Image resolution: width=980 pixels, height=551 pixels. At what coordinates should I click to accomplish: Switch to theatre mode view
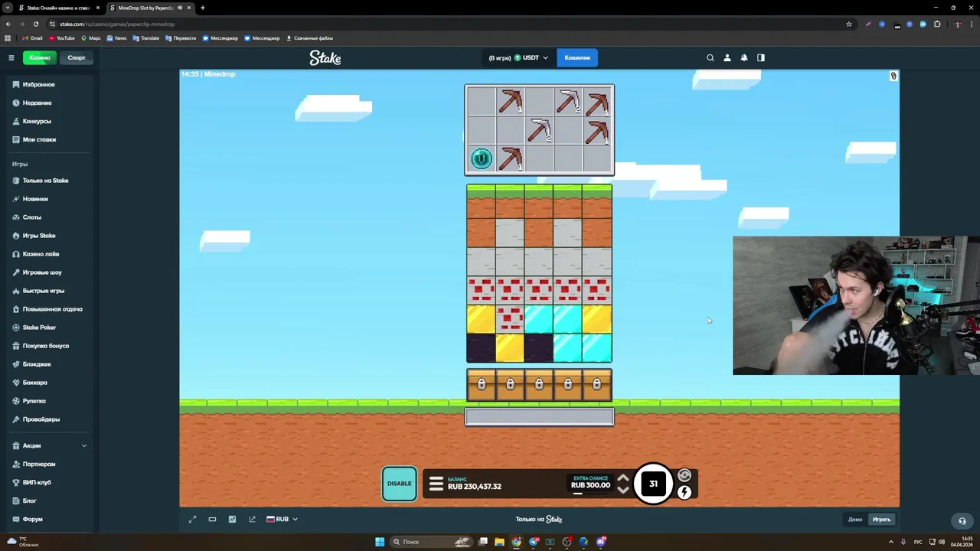point(212,519)
